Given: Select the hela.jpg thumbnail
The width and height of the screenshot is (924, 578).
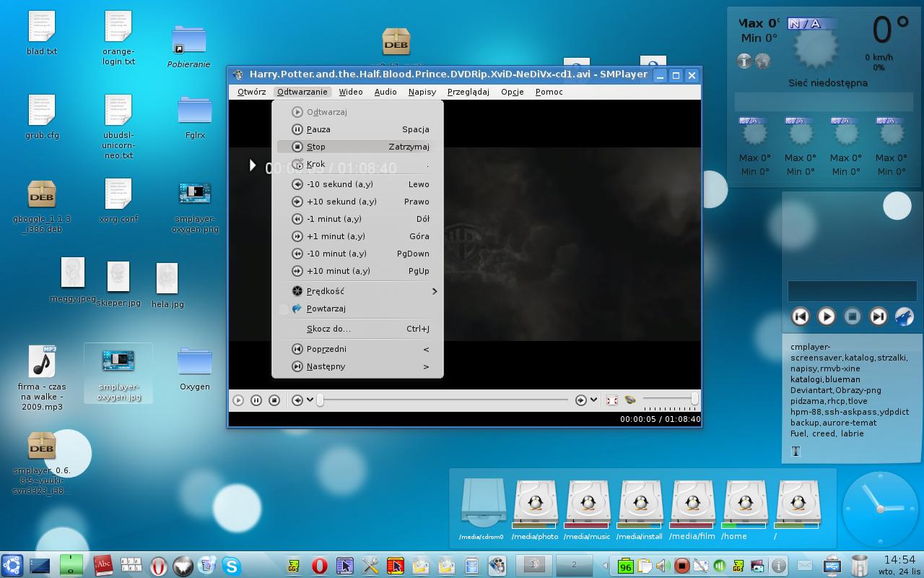Looking at the screenshot, I should pos(167,279).
